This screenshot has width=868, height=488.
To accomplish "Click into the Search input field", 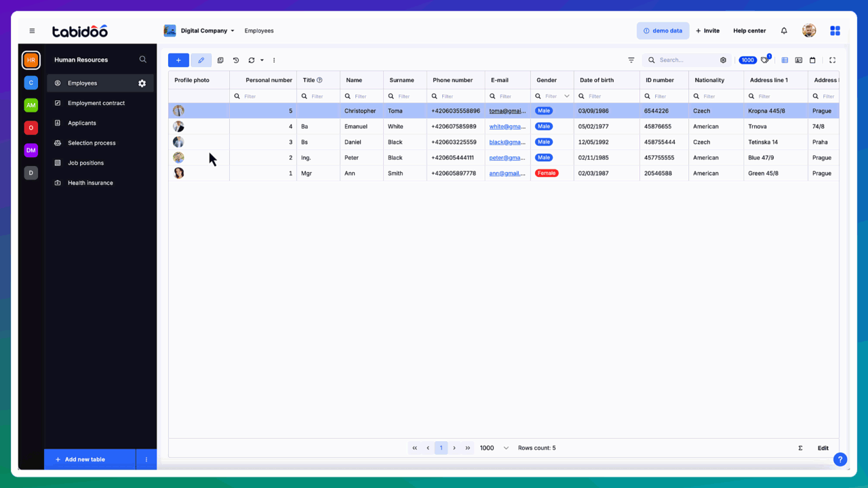I will click(687, 60).
